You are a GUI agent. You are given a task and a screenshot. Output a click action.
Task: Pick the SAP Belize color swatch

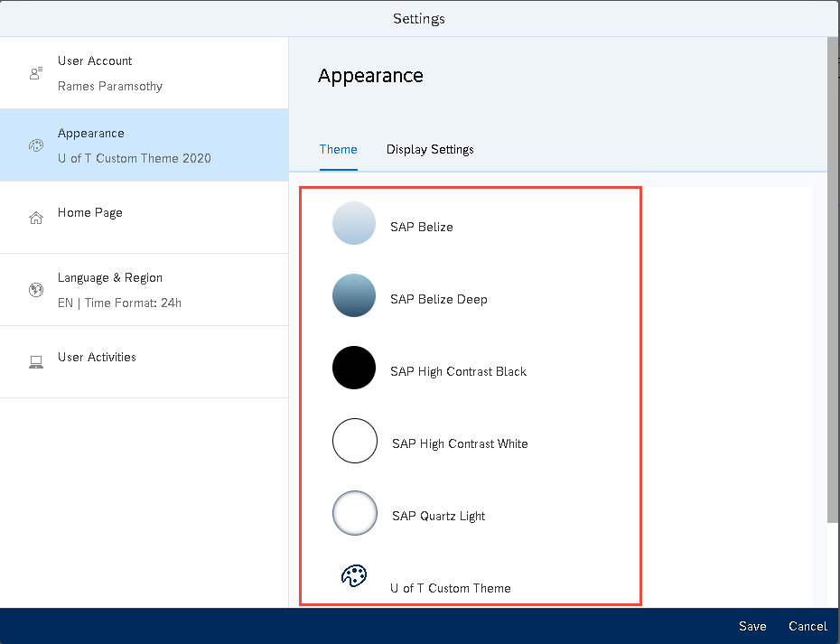[354, 223]
